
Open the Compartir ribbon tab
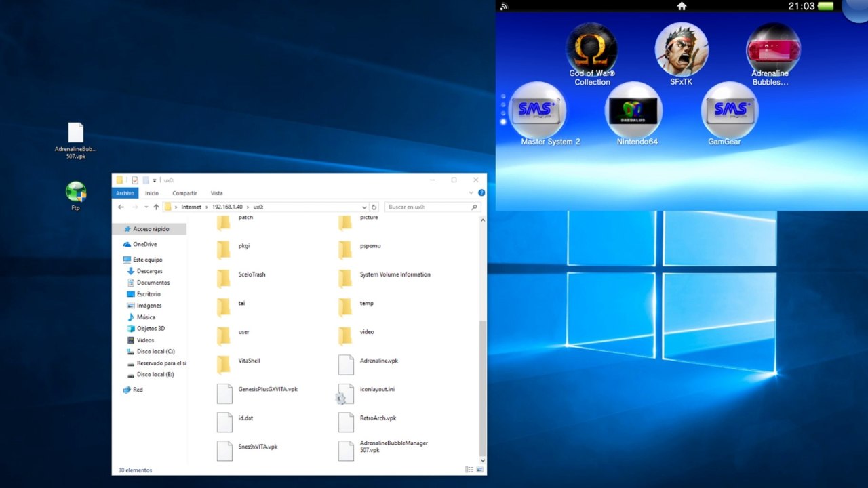pos(184,193)
